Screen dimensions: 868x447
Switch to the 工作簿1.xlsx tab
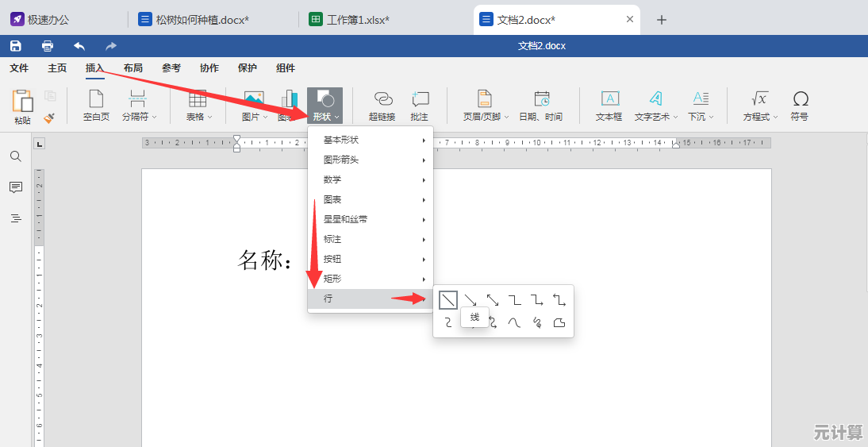point(358,20)
